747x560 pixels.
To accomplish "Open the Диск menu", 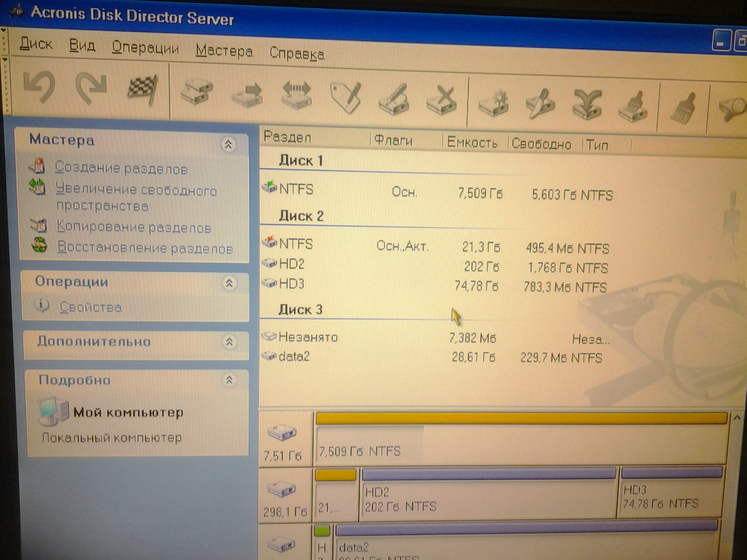I will tap(36, 44).
